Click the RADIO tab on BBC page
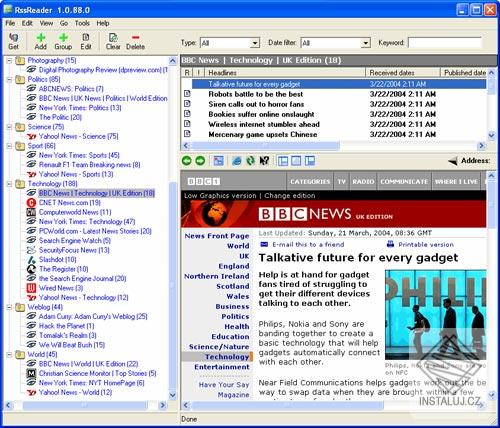Image resolution: width=500 pixels, height=428 pixels. click(363, 181)
